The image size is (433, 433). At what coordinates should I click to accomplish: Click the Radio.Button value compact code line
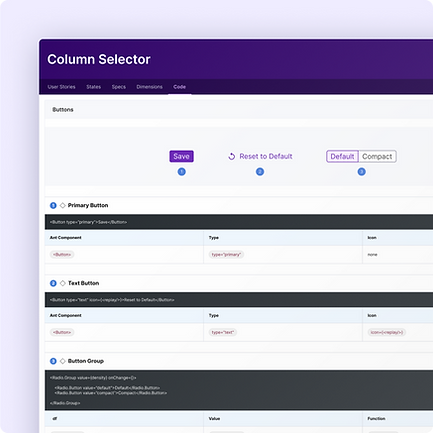111,393
